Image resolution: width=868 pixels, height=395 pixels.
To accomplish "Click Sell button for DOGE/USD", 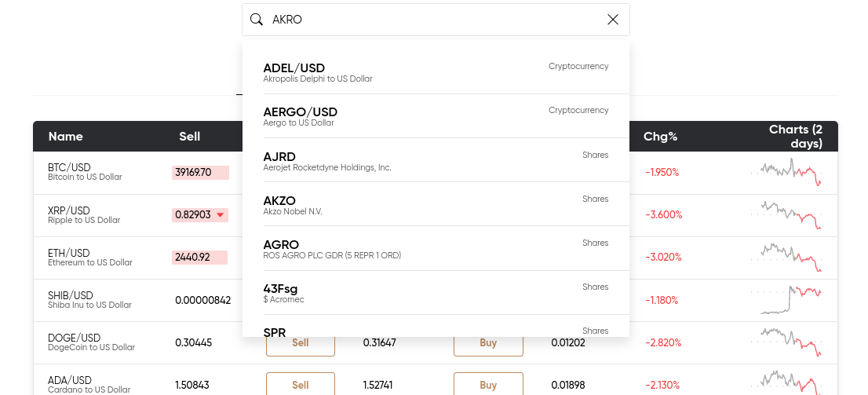I will (300, 343).
